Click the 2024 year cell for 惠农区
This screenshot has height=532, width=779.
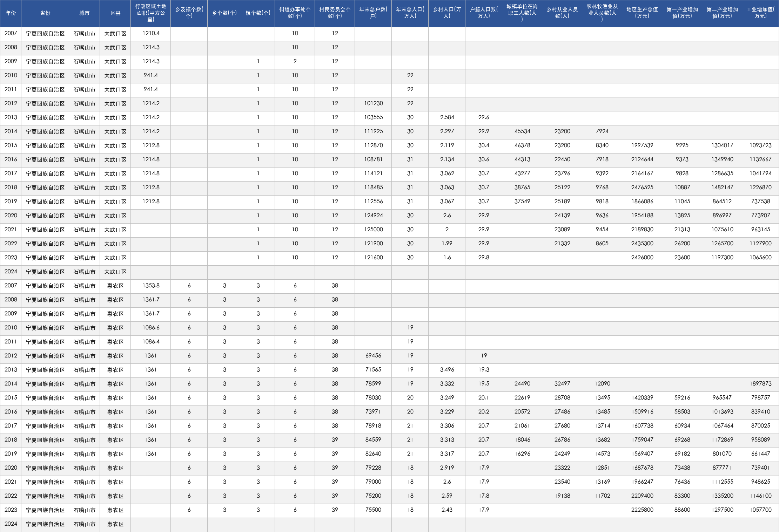tap(11, 524)
